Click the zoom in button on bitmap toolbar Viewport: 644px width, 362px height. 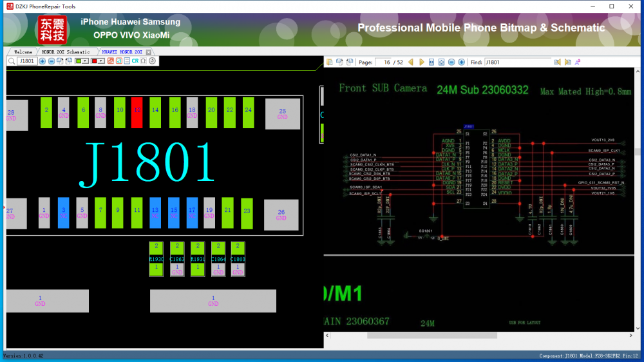coord(43,61)
